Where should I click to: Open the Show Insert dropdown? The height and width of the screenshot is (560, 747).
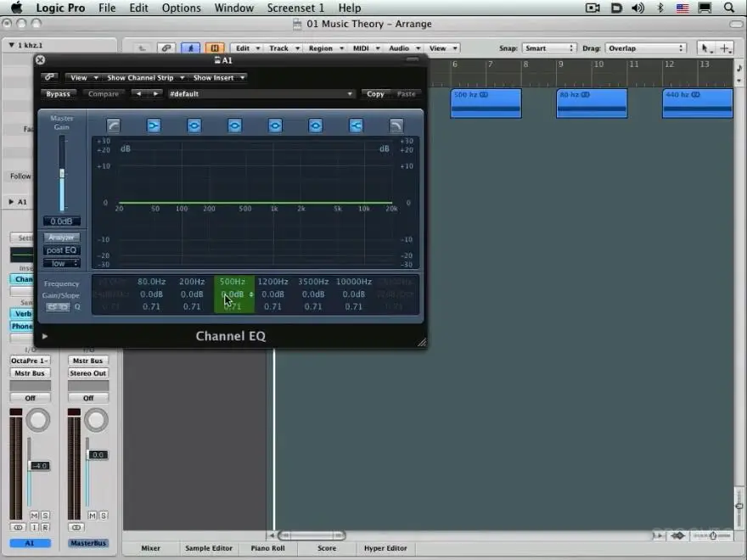click(218, 77)
